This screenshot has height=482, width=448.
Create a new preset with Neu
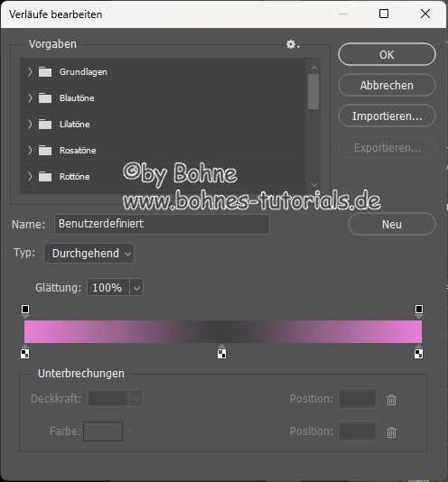pos(392,224)
